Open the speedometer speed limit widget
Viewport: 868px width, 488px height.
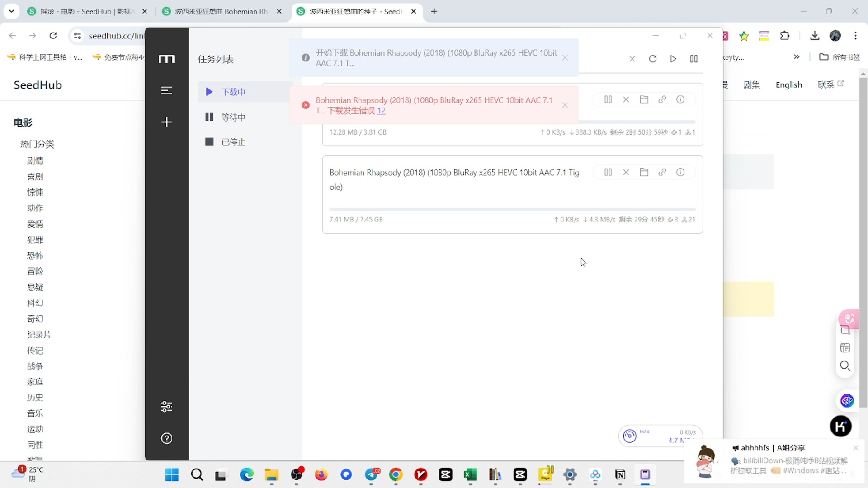point(630,436)
